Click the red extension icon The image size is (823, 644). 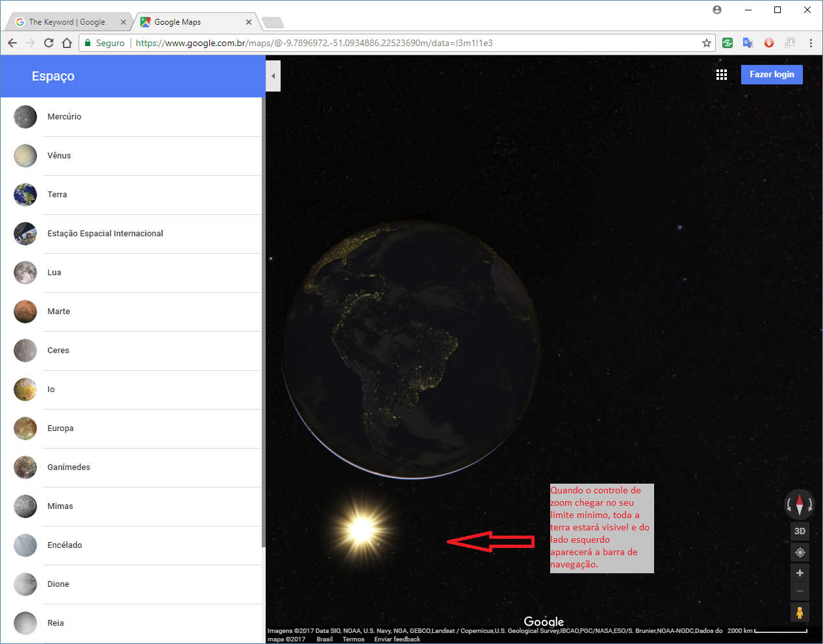click(x=769, y=43)
